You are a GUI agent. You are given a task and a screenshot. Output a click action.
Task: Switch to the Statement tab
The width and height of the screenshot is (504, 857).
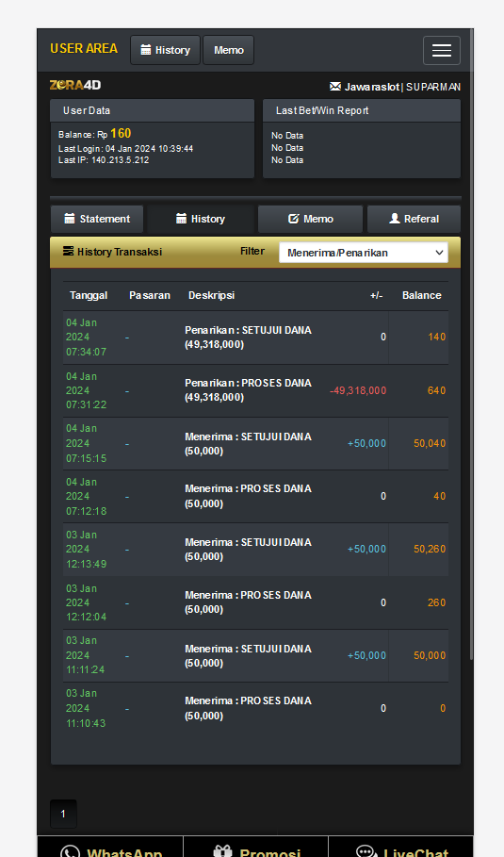click(97, 219)
